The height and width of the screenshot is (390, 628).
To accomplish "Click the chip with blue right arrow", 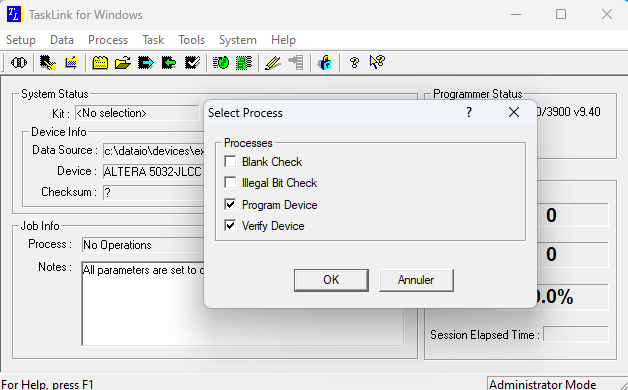I will (146, 63).
